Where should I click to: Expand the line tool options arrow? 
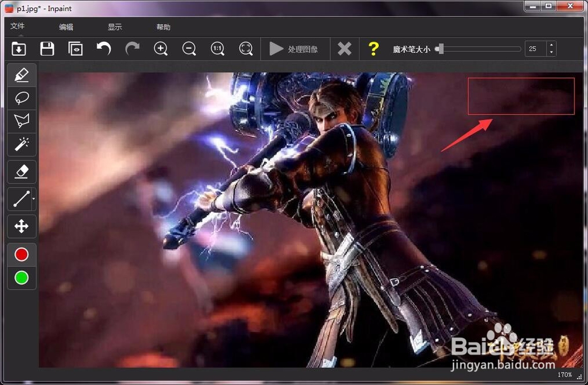[x=34, y=199]
